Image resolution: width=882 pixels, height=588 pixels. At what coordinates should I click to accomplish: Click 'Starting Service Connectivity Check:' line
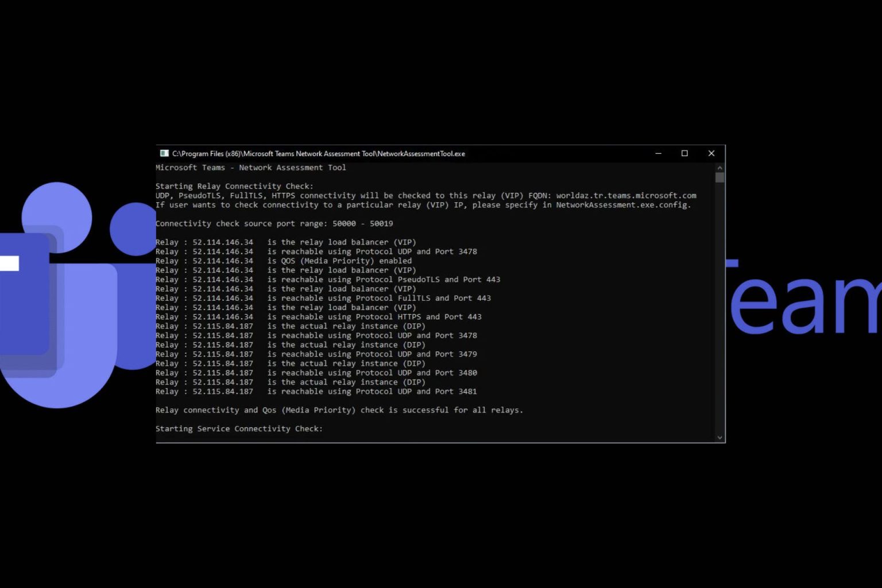coord(239,429)
